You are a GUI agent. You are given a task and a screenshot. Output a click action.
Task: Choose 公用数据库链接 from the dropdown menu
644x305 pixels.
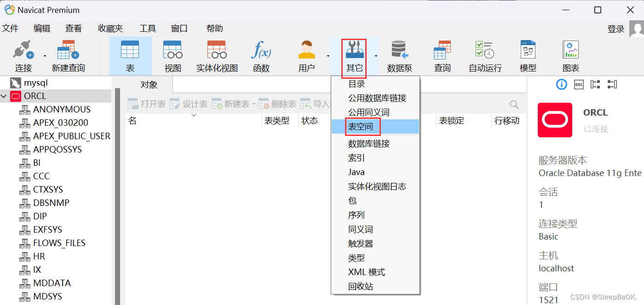[x=375, y=98]
